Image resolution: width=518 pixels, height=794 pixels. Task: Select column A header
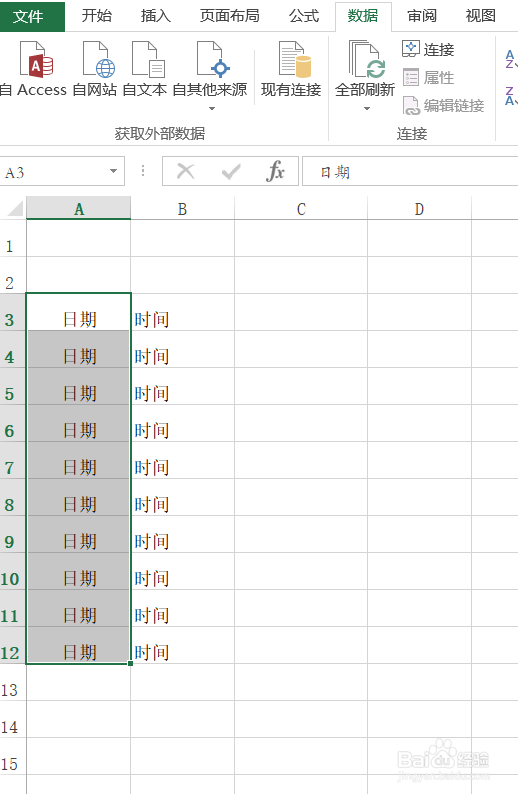[x=78, y=208]
